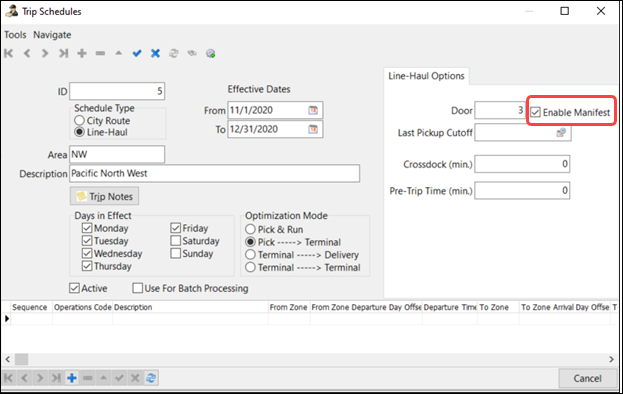Open the Last Pickup Cutoff picker icon

click(x=561, y=133)
